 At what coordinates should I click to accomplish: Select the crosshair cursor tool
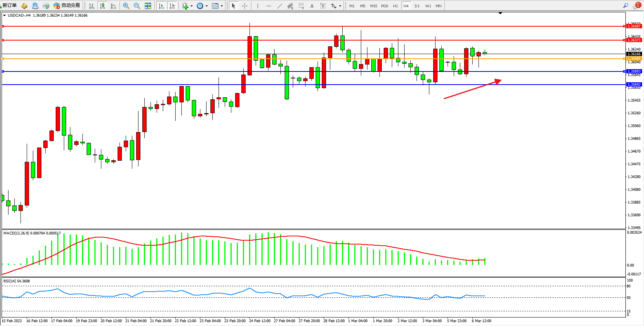pos(244,6)
